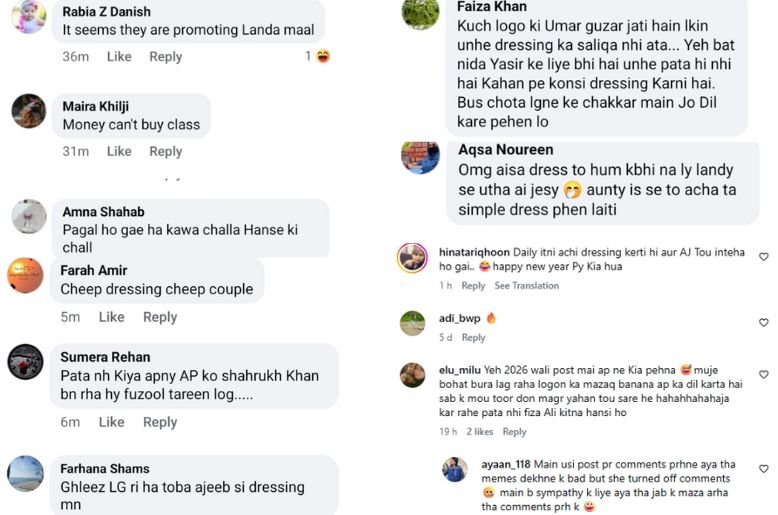778x515 pixels.
Task: Like Farah Amir's comment
Action: pyautogui.click(x=112, y=317)
